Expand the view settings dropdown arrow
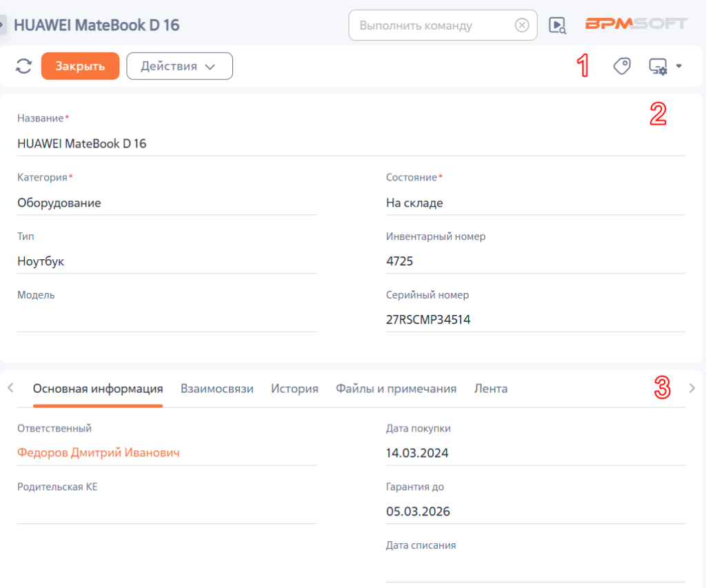 pyautogui.click(x=678, y=66)
